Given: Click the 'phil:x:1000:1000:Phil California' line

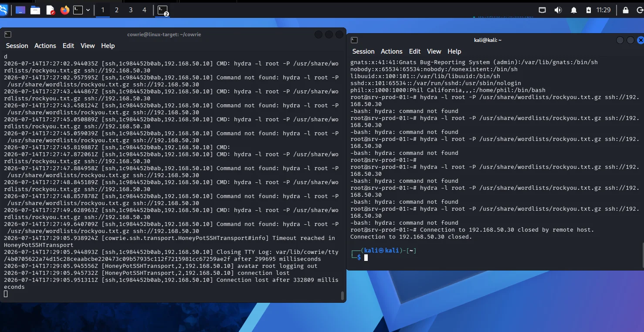Looking at the screenshot, I should point(448,90).
